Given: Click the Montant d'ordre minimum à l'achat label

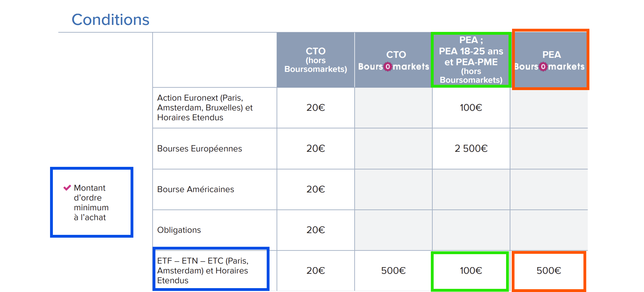Looking at the screenshot, I should (x=91, y=203).
